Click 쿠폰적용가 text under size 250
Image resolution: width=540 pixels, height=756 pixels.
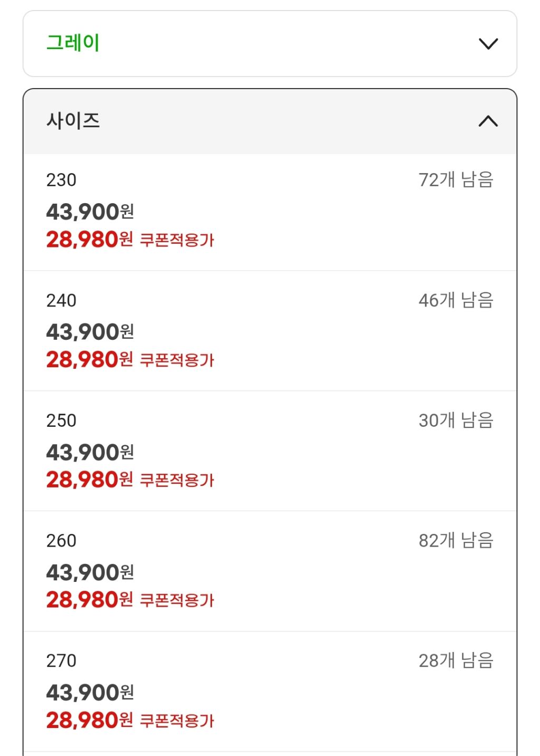(x=177, y=480)
